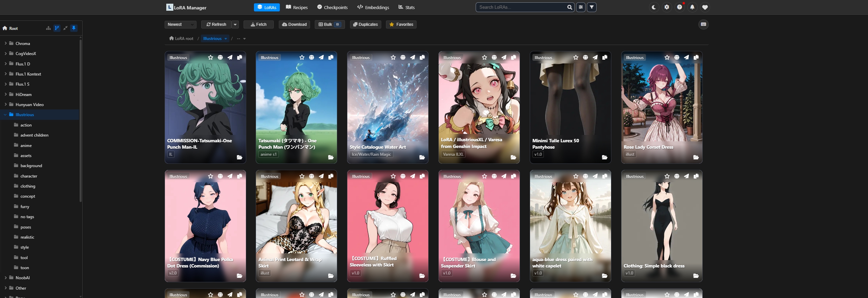868x298 pixels.
Task: Select the Root home entry in the sidebar
Action: click(10, 28)
